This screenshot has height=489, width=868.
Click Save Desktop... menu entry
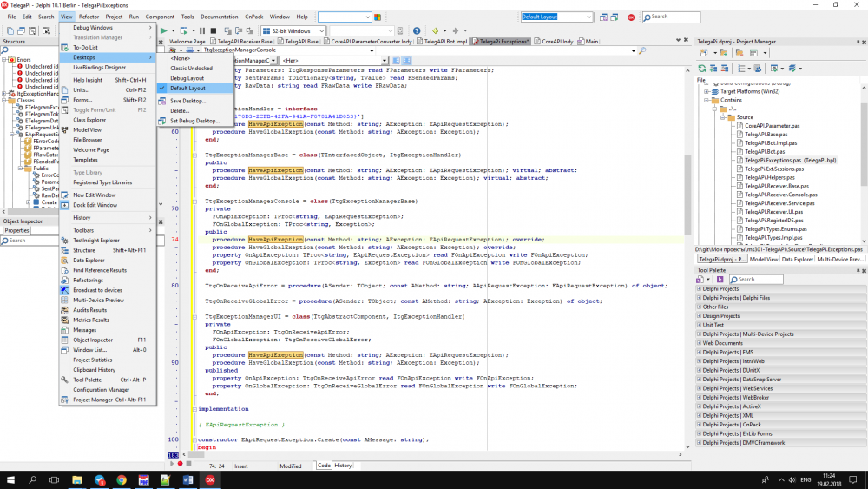point(194,102)
